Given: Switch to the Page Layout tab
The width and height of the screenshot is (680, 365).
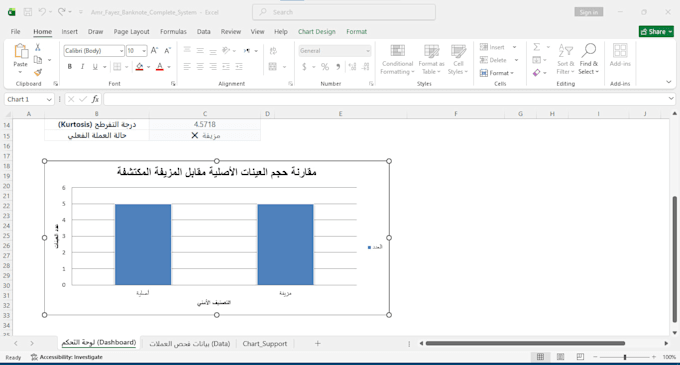Looking at the screenshot, I should tap(131, 32).
